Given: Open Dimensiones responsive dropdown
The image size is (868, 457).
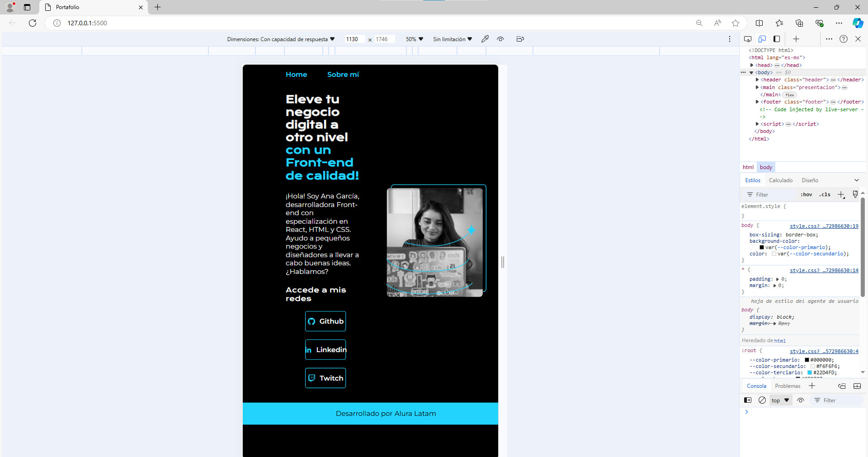Looking at the screenshot, I should tap(281, 39).
